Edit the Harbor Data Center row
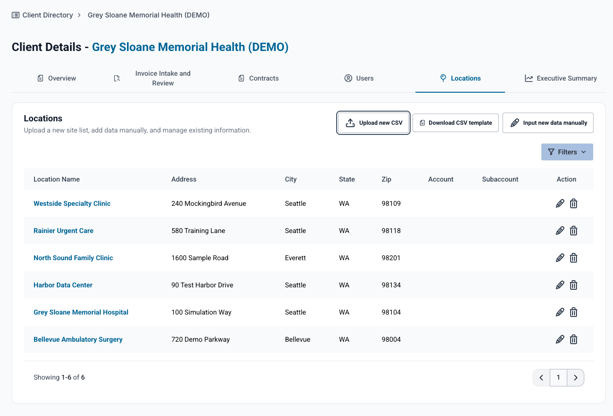The height and width of the screenshot is (416, 613). coord(560,285)
